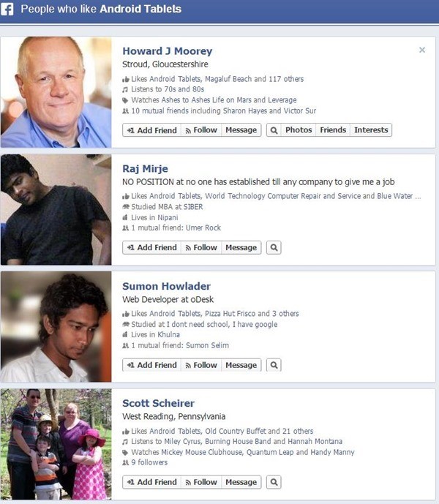439x504 pixels.
Task: Open Raj Mirje's profile picture
Action: point(56,209)
